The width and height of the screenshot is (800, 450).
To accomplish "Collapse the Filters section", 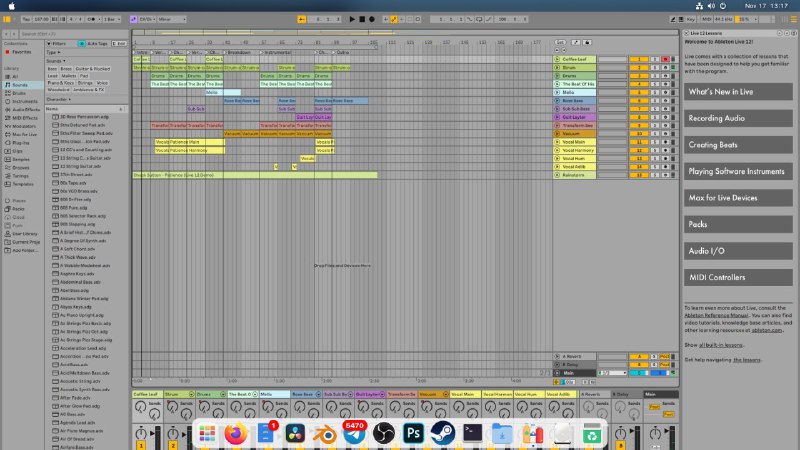I will point(57,44).
